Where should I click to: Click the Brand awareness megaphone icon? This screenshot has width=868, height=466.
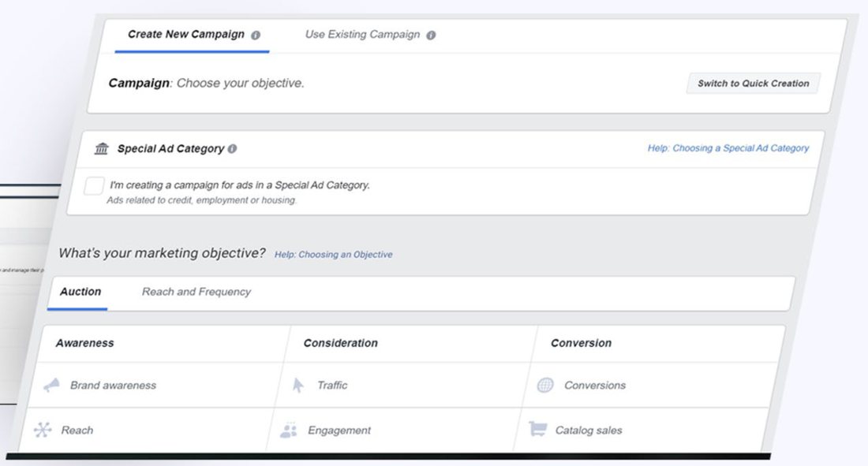[51, 386]
